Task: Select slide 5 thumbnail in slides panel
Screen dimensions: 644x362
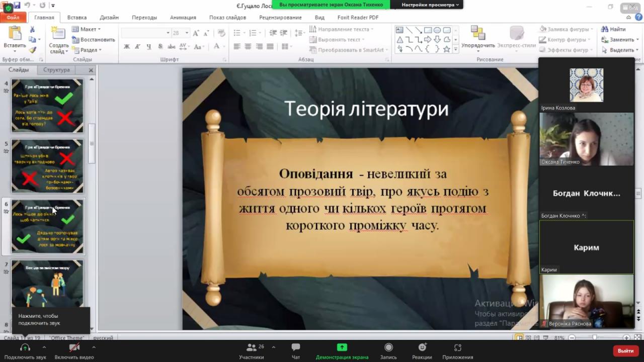Action: click(x=47, y=166)
